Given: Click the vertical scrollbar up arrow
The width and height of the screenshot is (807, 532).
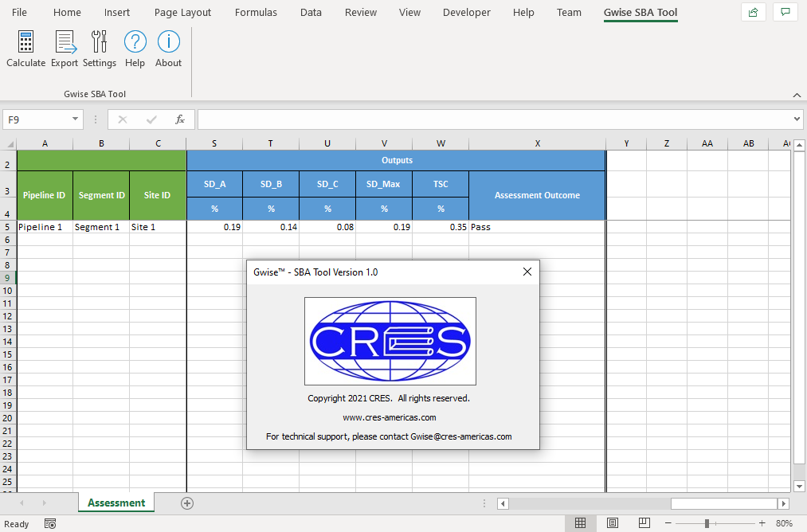Looking at the screenshot, I should click(799, 145).
